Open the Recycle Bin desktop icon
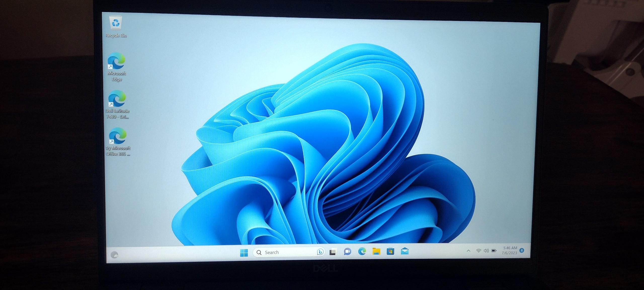This screenshot has width=644, height=290. tap(116, 27)
